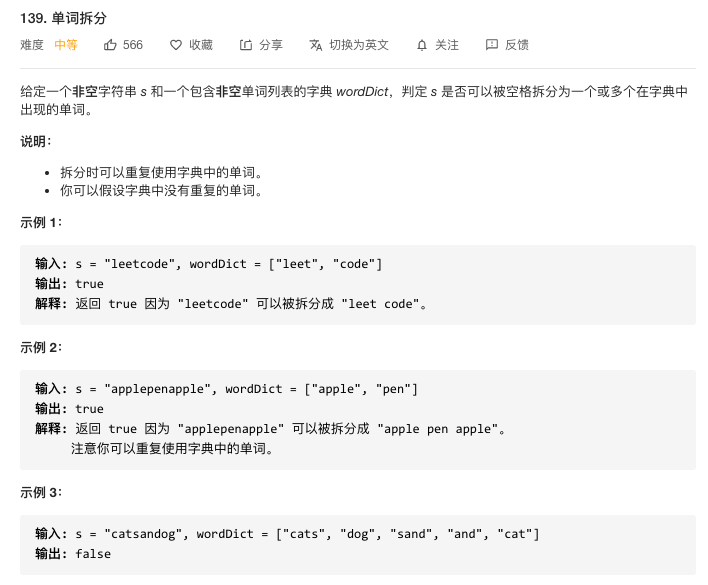The height and width of the screenshot is (585, 708).
Task: Open the 分享 share option
Action: point(271,45)
